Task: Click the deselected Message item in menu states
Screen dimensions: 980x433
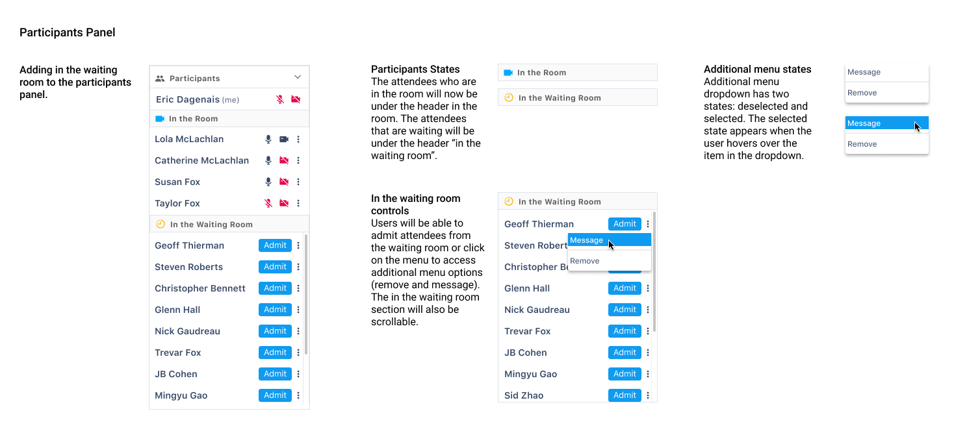Action: (864, 72)
